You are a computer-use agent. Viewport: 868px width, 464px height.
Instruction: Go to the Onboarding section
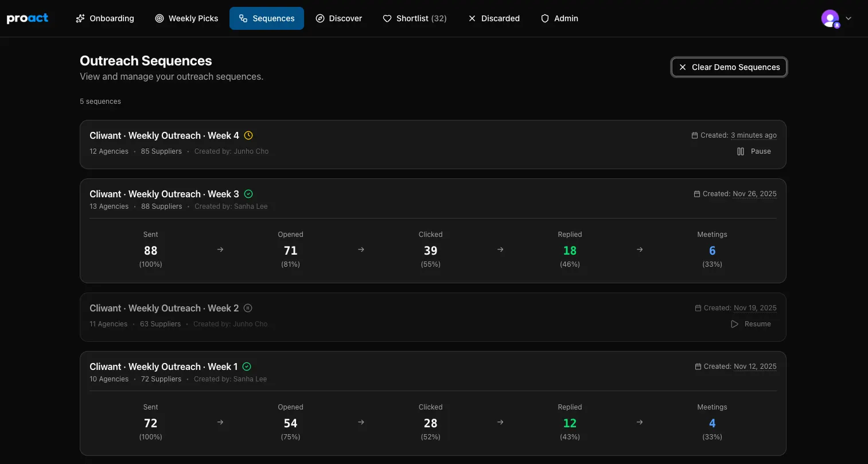104,18
